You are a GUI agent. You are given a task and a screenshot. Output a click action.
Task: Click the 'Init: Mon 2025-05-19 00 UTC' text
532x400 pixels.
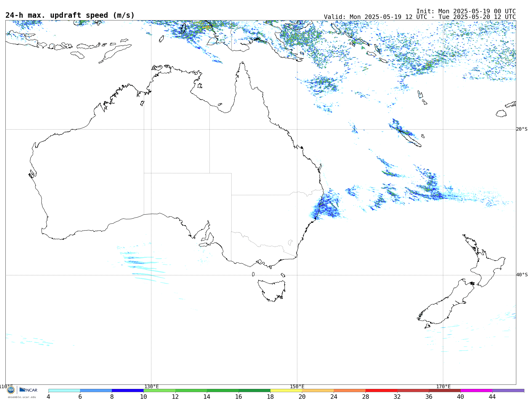tap(466, 11)
